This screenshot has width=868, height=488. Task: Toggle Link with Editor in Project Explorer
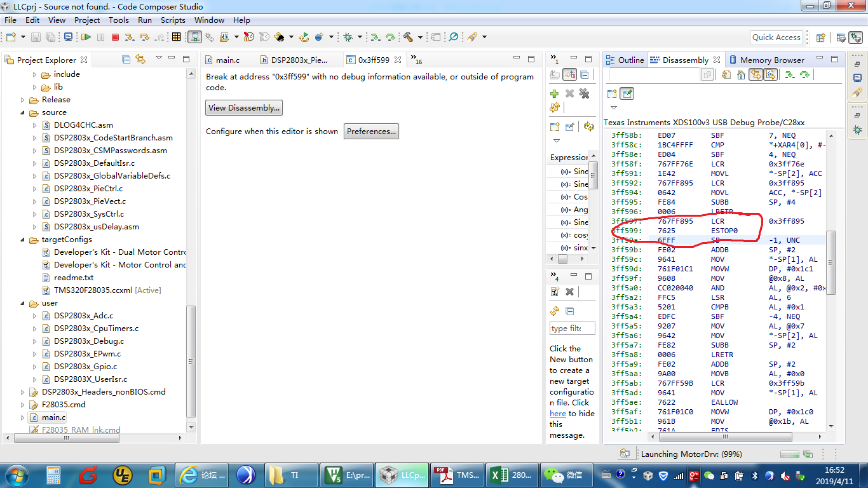tap(140, 60)
